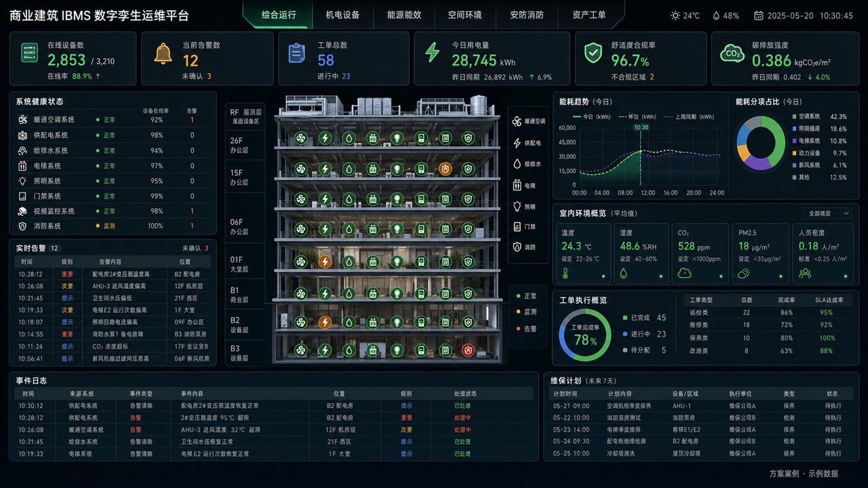The height and width of the screenshot is (488, 868).
Task: Select the 26F 办公层 floor
Action: click(x=245, y=144)
